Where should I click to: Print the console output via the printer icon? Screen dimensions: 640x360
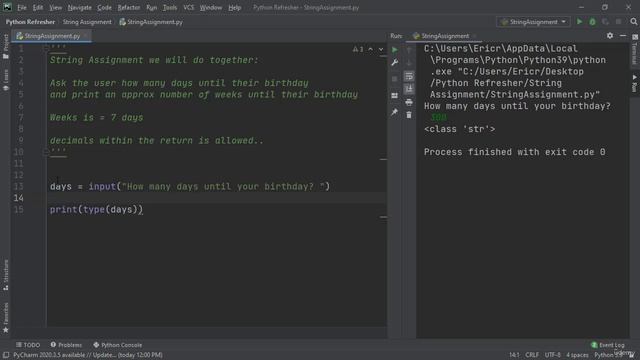[x=409, y=102]
